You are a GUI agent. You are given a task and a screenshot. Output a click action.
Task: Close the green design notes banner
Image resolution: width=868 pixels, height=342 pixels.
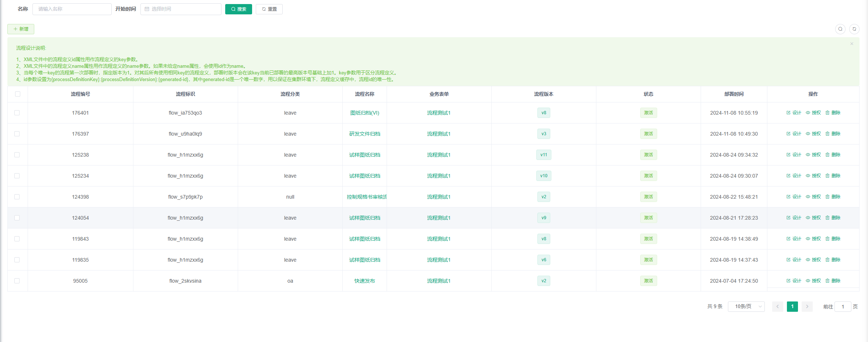tap(852, 44)
